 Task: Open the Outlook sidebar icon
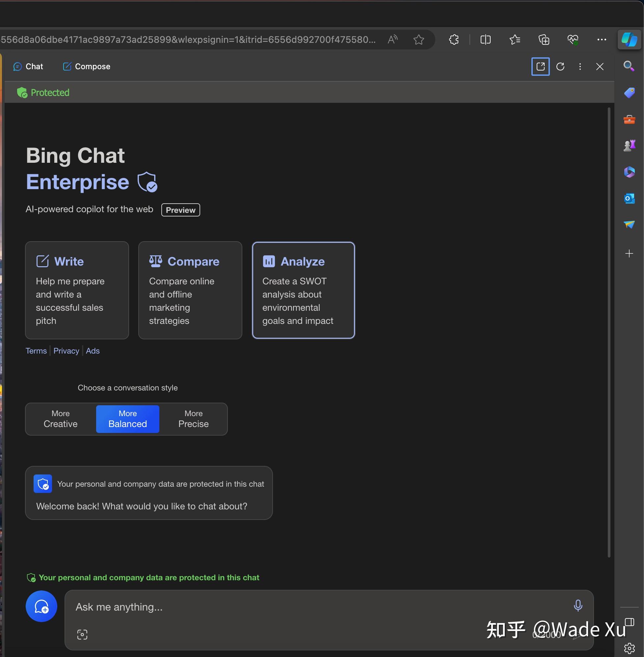[629, 198]
